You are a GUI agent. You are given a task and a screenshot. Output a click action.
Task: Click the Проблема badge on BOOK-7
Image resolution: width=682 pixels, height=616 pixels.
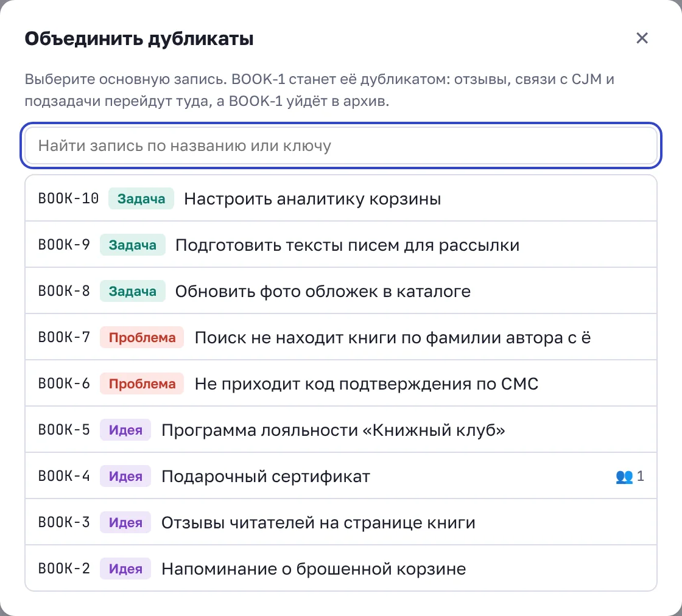pyautogui.click(x=142, y=337)
